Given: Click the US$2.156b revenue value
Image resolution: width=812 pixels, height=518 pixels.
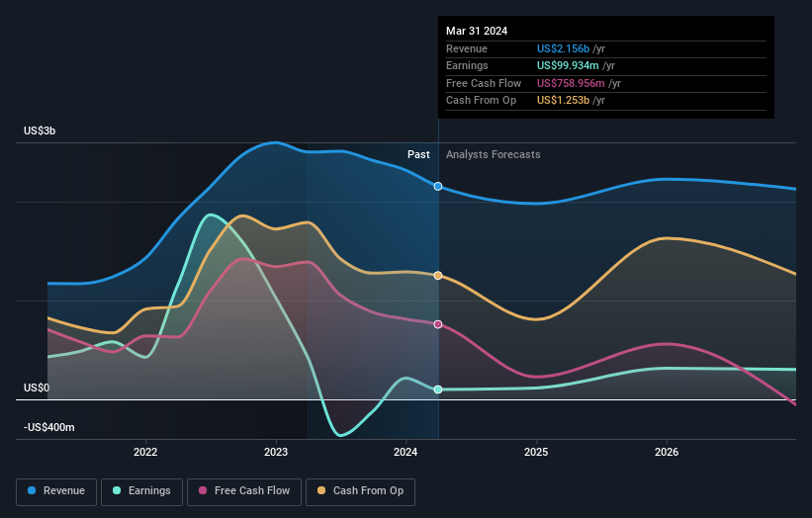Looking at the screenshot, I should pos(563,48).
